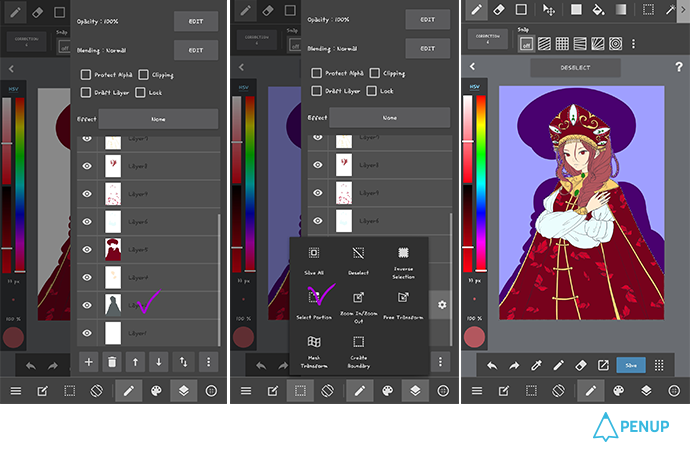Select the Gradient tool in right panel
The image size is (690, 452).
[x=621, y=10]
